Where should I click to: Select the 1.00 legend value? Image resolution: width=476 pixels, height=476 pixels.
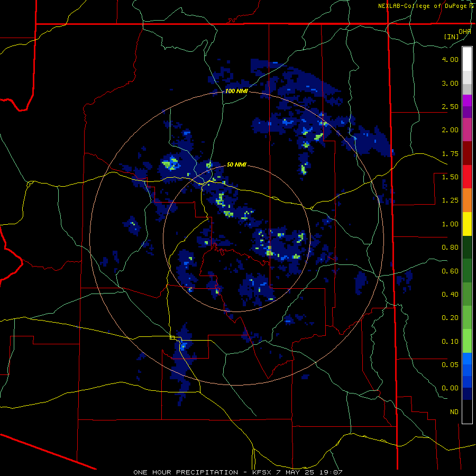click(450, 224)
